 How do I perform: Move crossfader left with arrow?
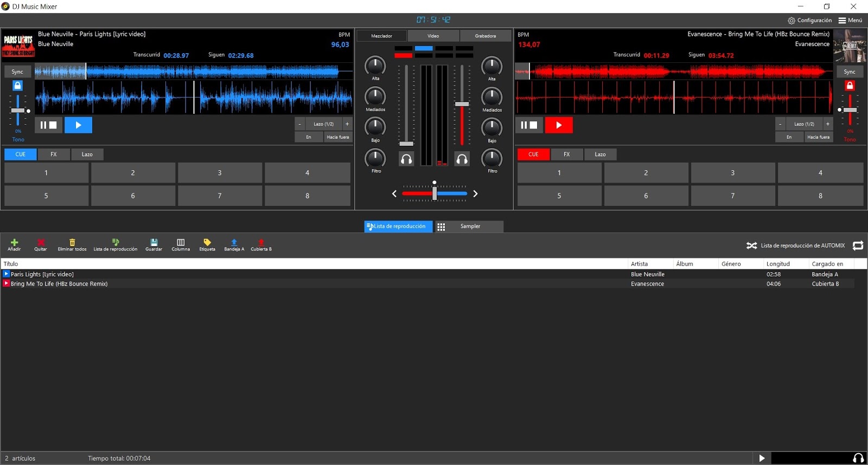click(x=394, y=193)
